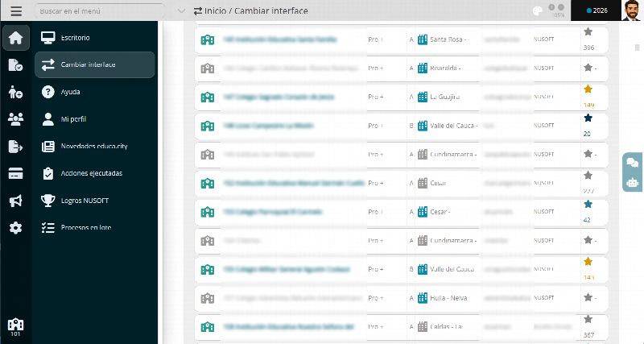The height and width of the screenshot is (344, 644).
Task: Click the blue building icon in the row with 20 stars
Action: click(x=423, y=126)
